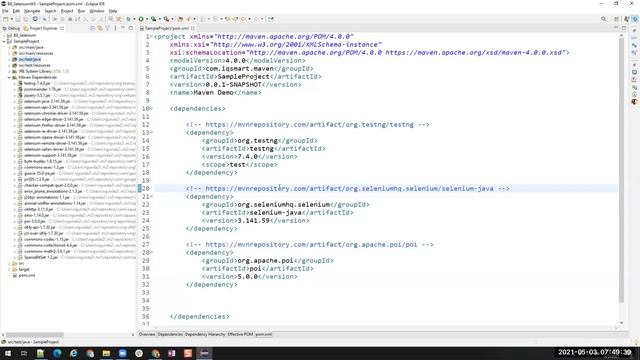The image size is (640, 360).
Task: Click the Project Explorer horizontal scrollbar
Action: [35, 335]
